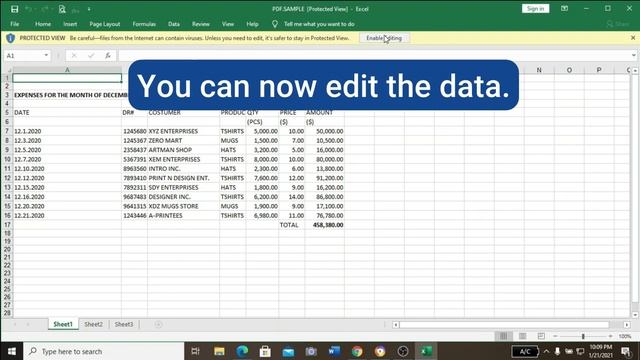Expand the formula bar with the chevron
The width and height of the screenshot is (640, 360).
(x=633, y=56)
